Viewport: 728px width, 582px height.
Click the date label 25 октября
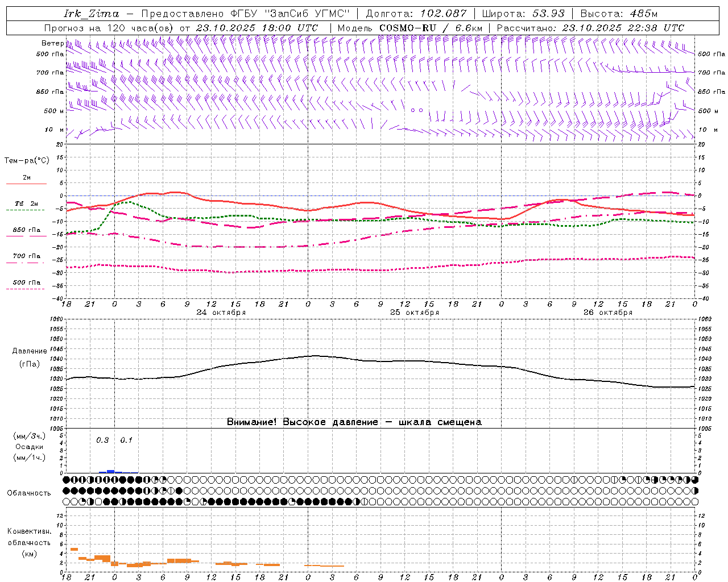click(415, 313)
